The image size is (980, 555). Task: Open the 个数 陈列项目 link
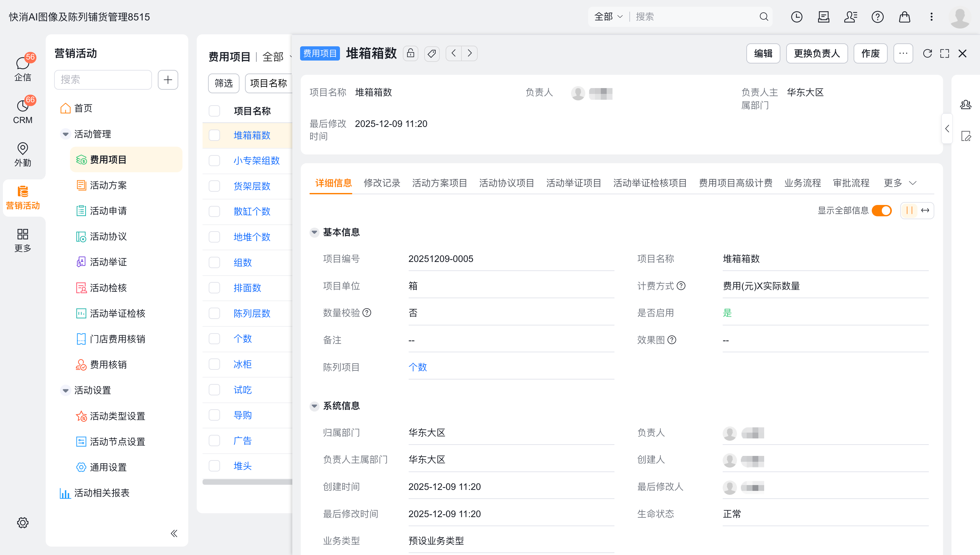coord(418,367)
